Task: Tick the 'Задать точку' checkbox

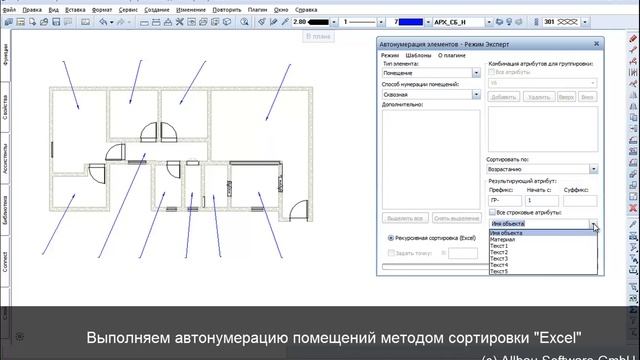Action: point(391,253)
